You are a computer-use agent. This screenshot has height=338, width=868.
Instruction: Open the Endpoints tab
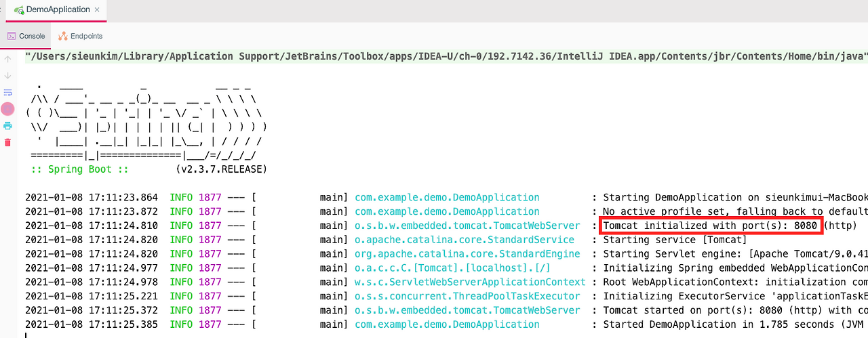click(81, 36)
